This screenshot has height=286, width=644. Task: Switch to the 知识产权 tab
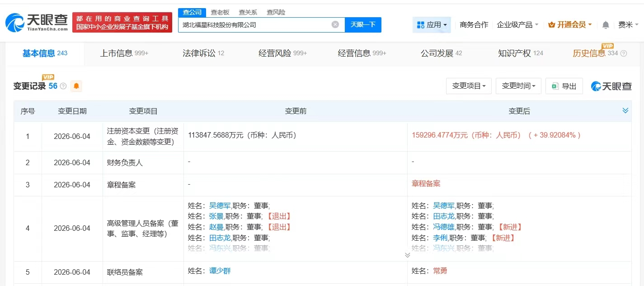pos(521,53)
